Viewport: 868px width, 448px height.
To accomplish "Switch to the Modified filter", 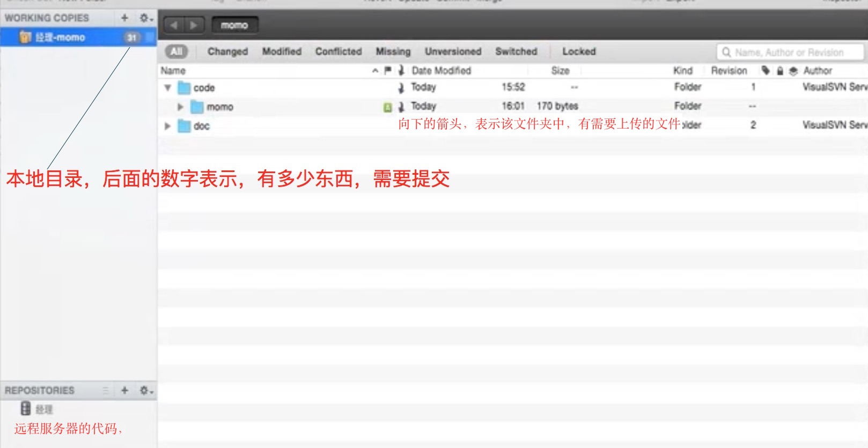I will pos(282,51).
